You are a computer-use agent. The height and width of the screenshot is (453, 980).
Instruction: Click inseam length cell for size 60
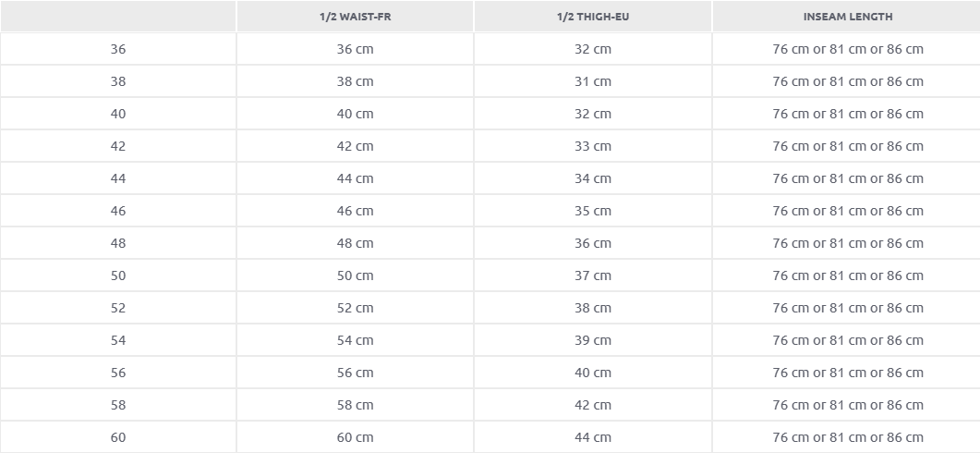(x=847, y=437)
